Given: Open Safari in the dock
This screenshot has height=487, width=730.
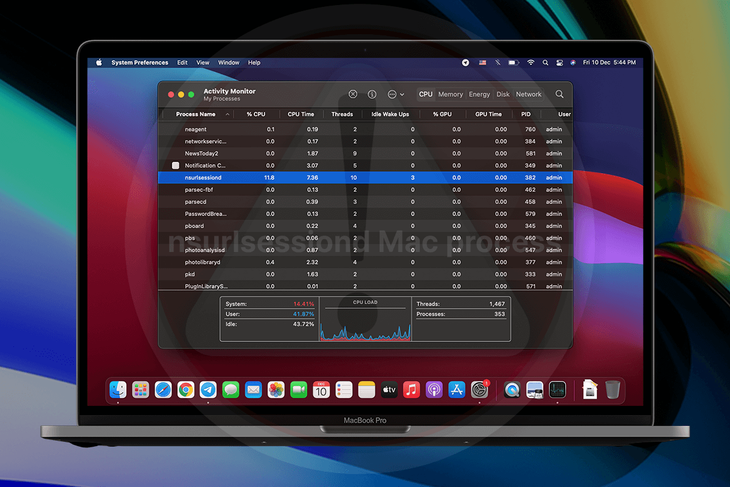Looking at the screenshot, I should tap(163, 389).
